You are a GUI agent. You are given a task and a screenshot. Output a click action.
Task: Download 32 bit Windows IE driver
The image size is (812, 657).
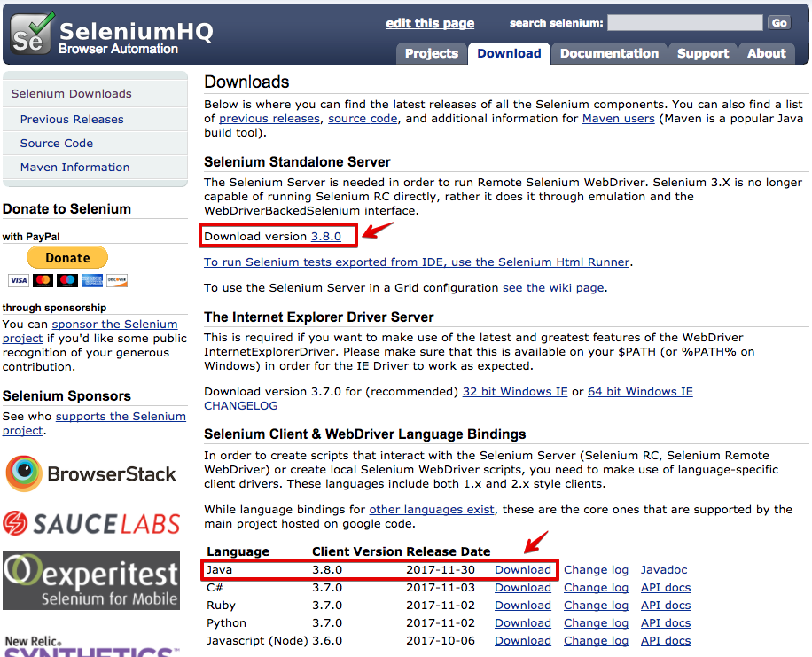point(515,392)
